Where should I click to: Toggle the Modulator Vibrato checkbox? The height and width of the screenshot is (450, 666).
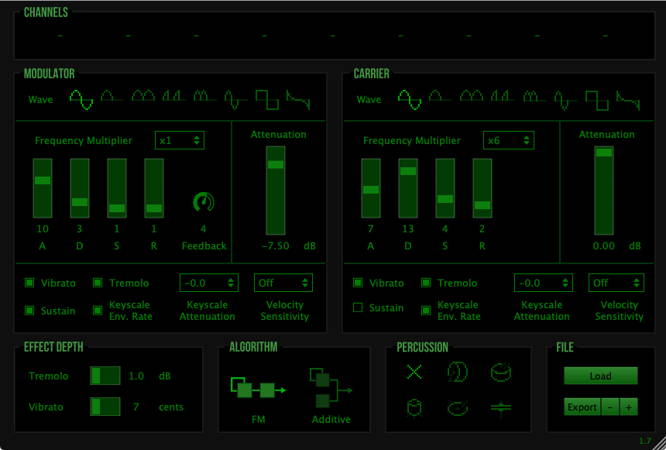[30, 283]
